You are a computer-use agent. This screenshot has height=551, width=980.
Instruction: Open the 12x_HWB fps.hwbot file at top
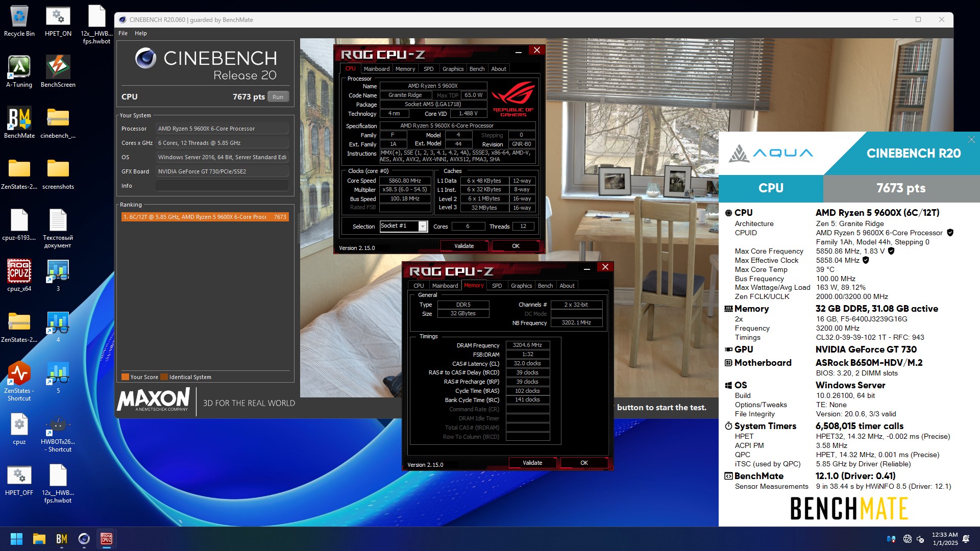96,24
